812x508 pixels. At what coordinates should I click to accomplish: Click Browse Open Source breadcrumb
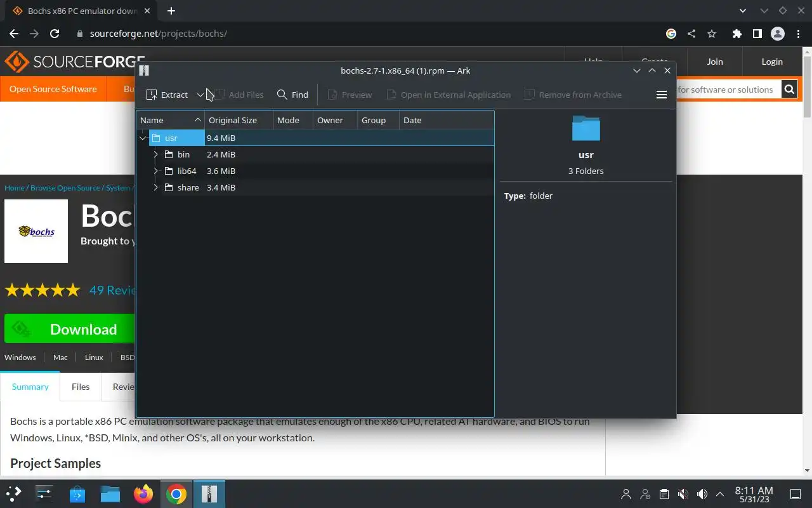point(65,188)
